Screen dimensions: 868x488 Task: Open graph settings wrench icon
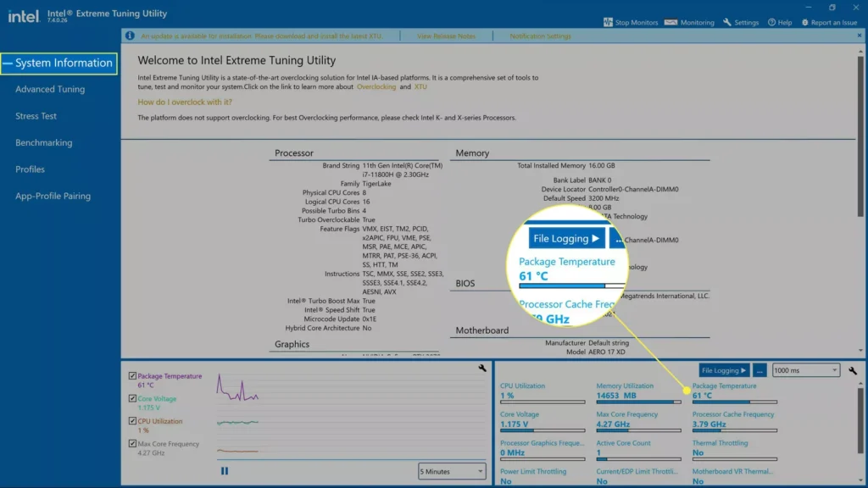pos(482,368)
